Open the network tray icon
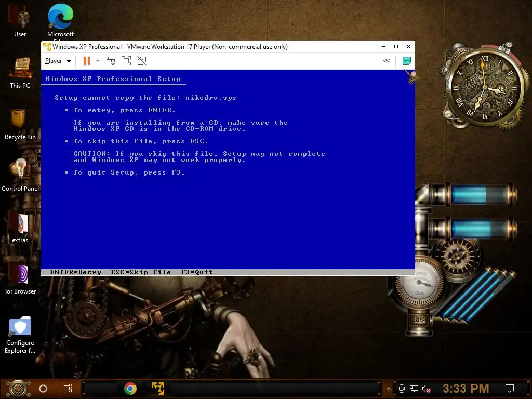532x399 pixels. tap(414, 389)
